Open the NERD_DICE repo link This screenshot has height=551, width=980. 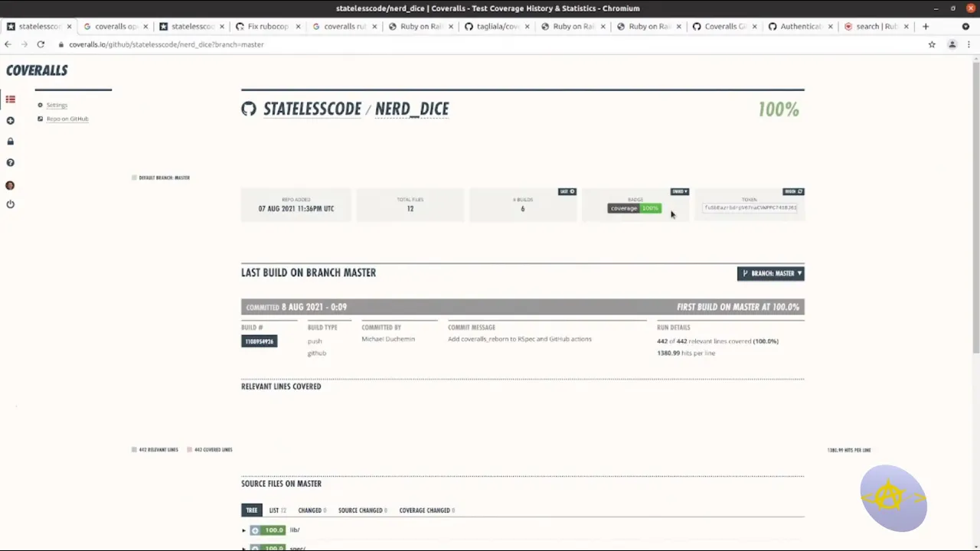tap(412, 109)
